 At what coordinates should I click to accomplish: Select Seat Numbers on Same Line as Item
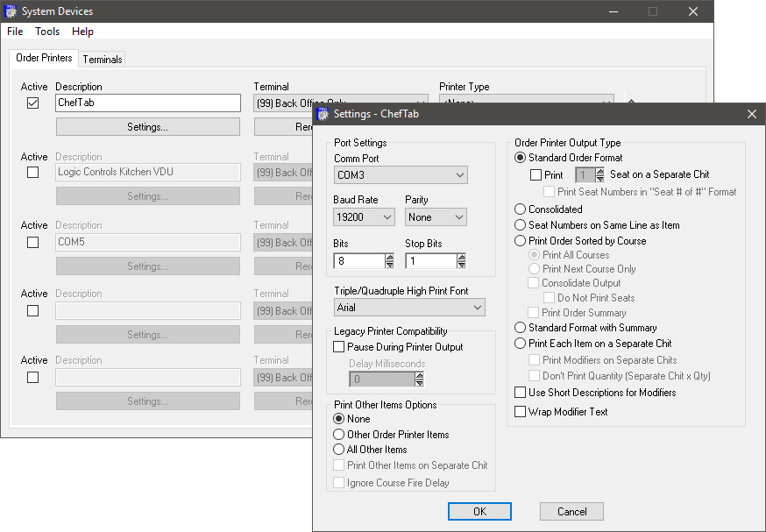521,225
